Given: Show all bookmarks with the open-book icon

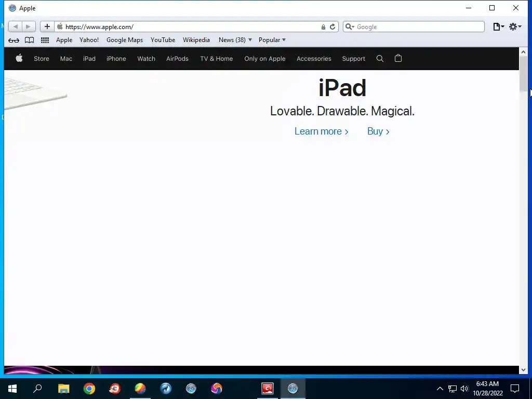Looking at the screenshot, I should pyautogui.click(x=30, y=40).
